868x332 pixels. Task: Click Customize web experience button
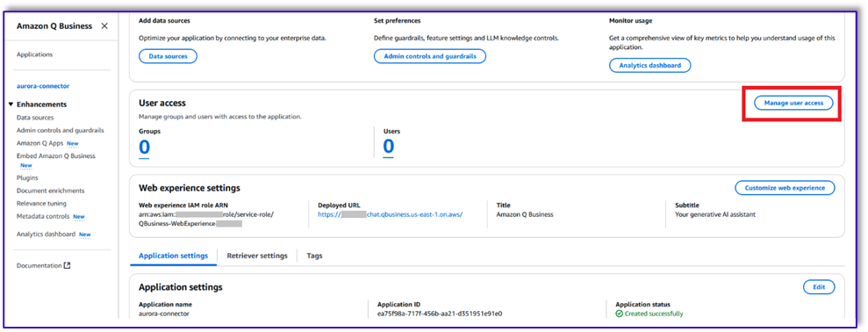click(785, 188)
